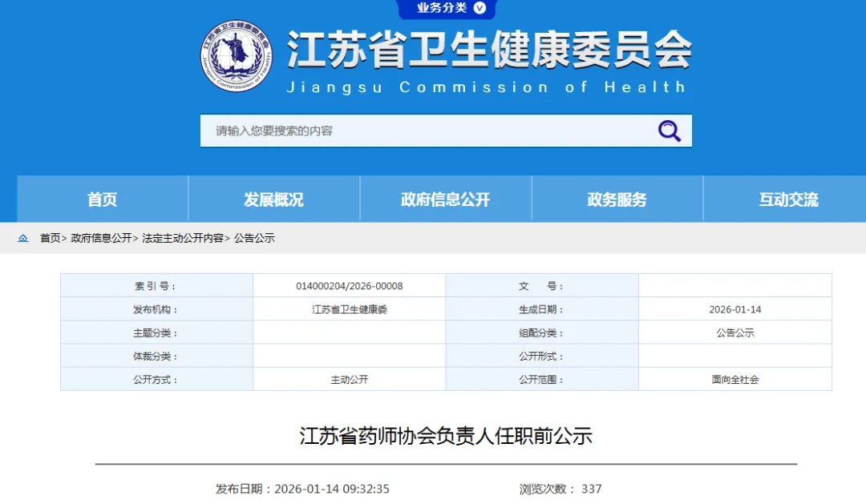The width and height of the screenshot is (866, 504).
Task: Click the 发布日期 2026-01-14 09:32:35 text
Action: pyautogui.click(x=302, y=489)
